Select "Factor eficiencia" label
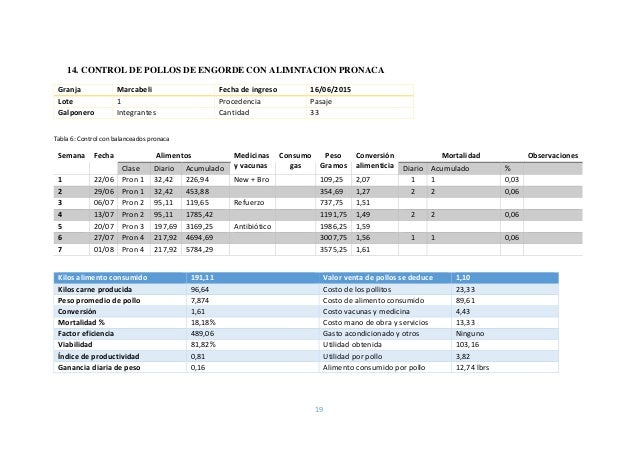The height and width of the screenshot is (452, 638). point(86,333)
